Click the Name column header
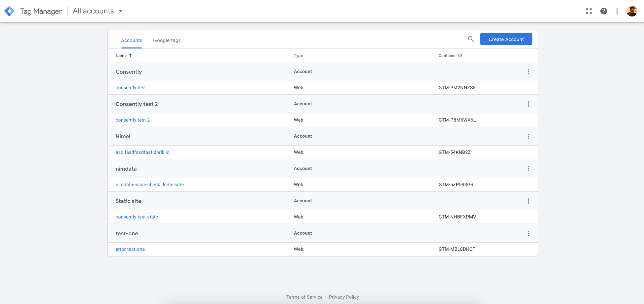The width and height of the screenshot is (644, 304). click(x=121, y=56)
